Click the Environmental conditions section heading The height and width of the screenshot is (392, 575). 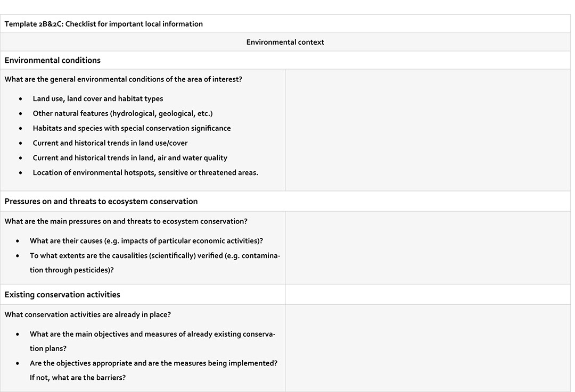tap(53, 60)
